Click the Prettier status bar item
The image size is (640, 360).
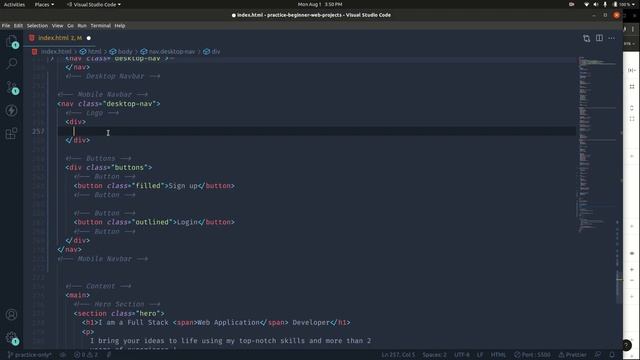572,355
